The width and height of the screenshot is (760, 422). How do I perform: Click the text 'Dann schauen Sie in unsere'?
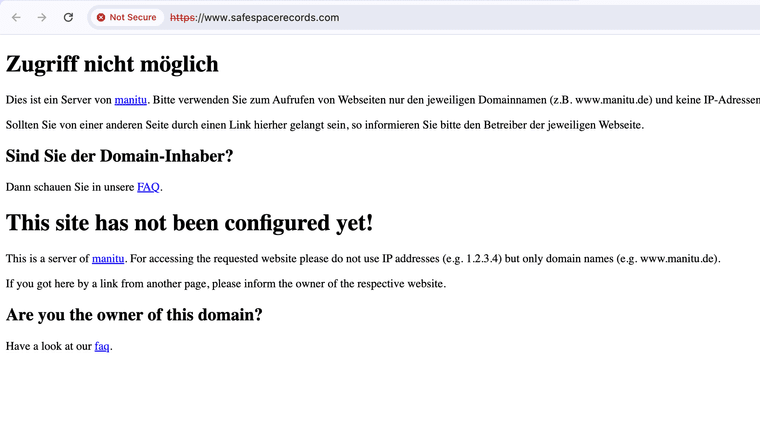(x=70, y=187)
